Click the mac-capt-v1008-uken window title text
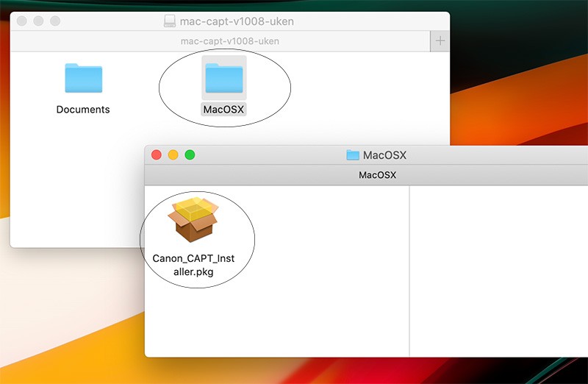 [237, 21]
